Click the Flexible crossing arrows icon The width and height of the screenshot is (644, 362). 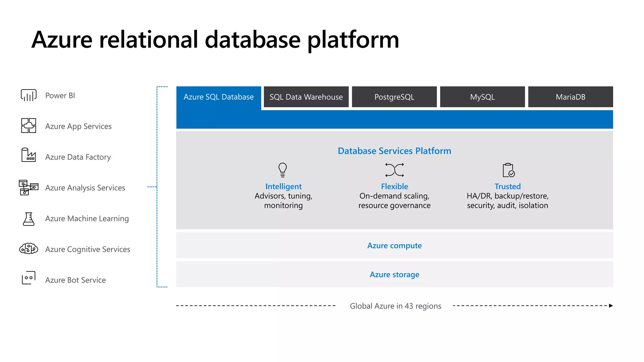tap(395, 170)
